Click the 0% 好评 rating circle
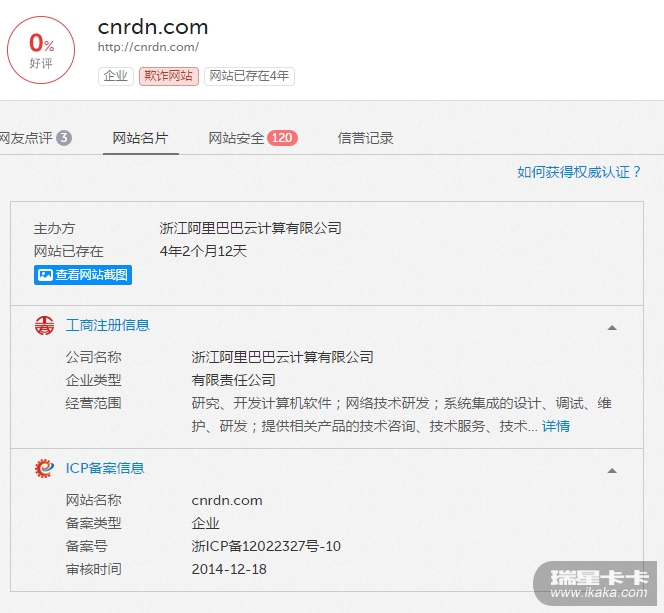This screenshot has height=613, width=664. coord(41,50)
